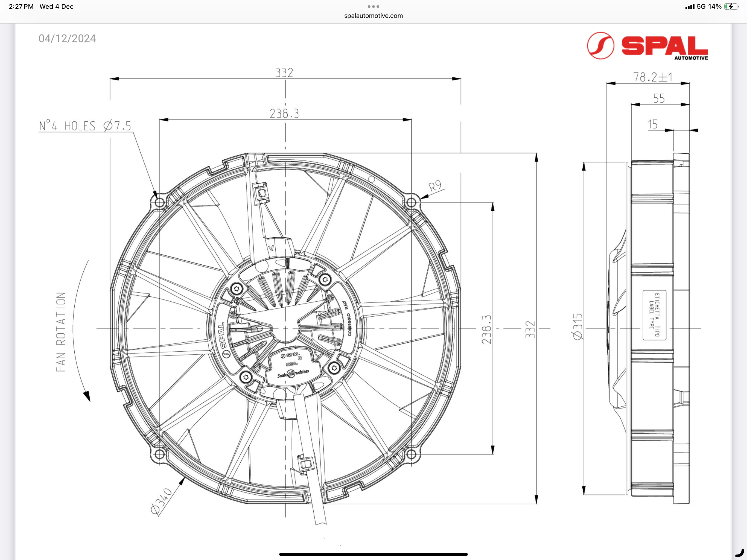Tap the 2:27 PM clock
The height and width of the screenshot is (560, 747).
click(21, 6)
